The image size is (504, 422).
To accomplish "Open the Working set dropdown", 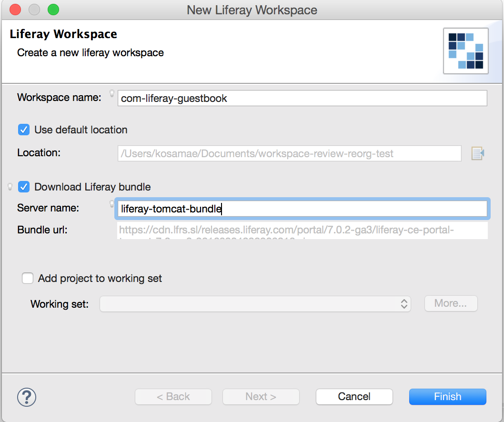I will pyautogui.click(x=255, y=304).
